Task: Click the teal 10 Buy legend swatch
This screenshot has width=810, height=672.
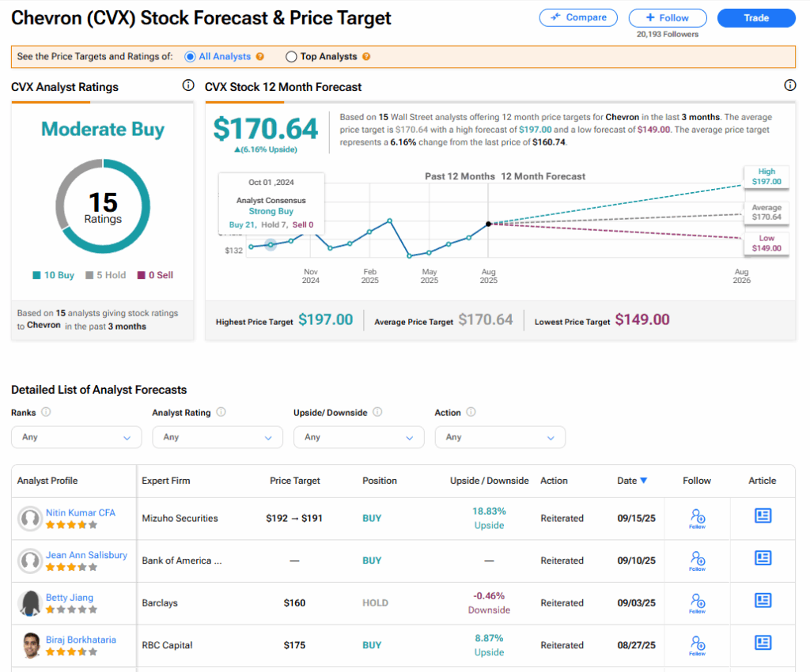Action: 36,275
